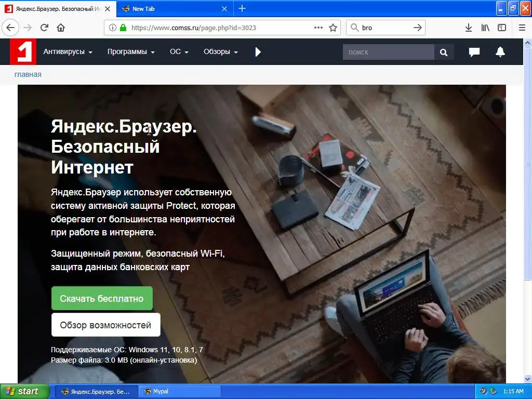Screen dimensions: 532x399
Task: Click the Скачать бесплатно button
Action: (102, 298)
